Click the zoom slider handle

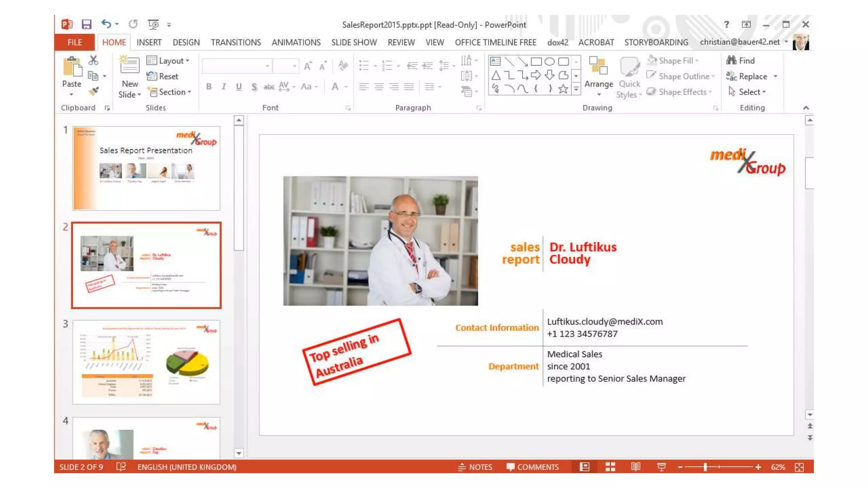point(705,467)
